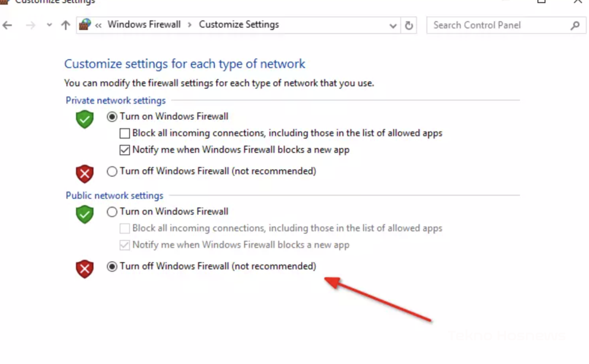
Task: Click the Customize settings for each type heading
Action: (x=185, y=64)
